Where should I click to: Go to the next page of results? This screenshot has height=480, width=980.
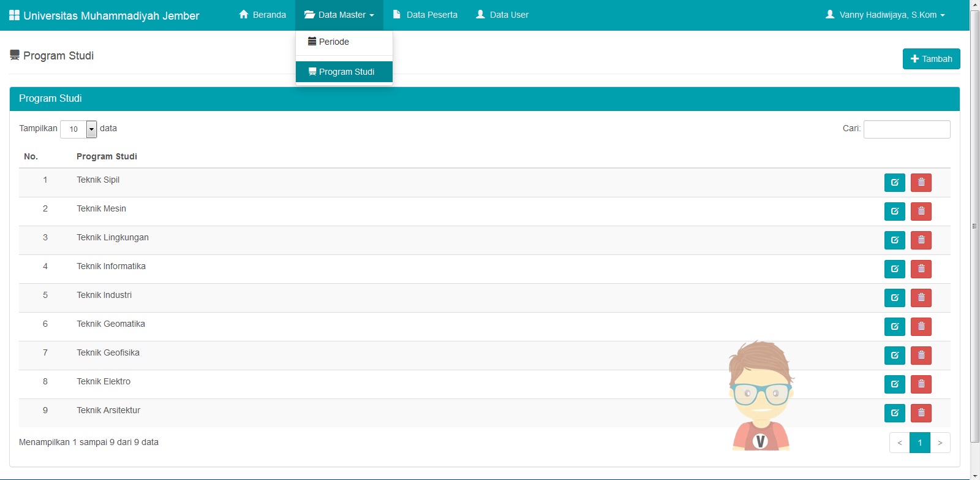tap(940, 443)
